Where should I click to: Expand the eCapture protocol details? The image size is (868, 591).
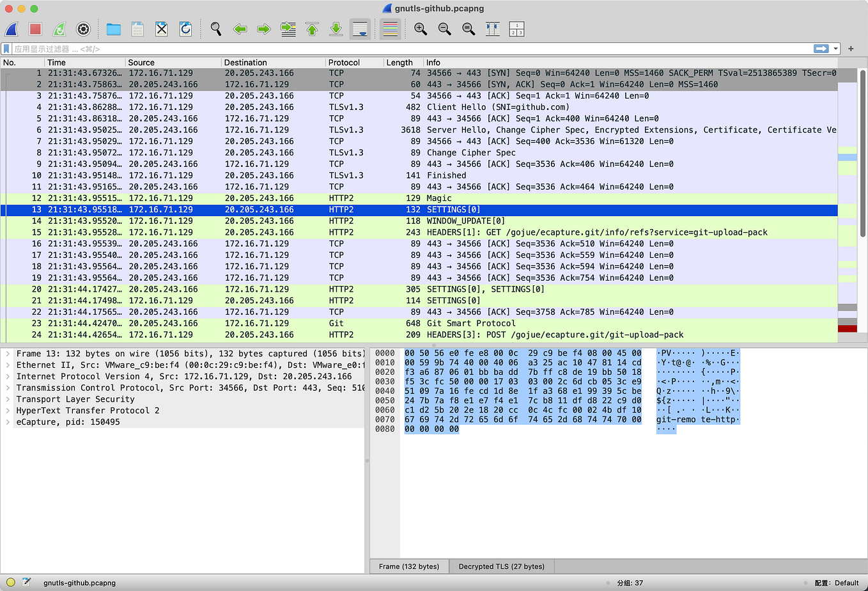click(9, 422)
